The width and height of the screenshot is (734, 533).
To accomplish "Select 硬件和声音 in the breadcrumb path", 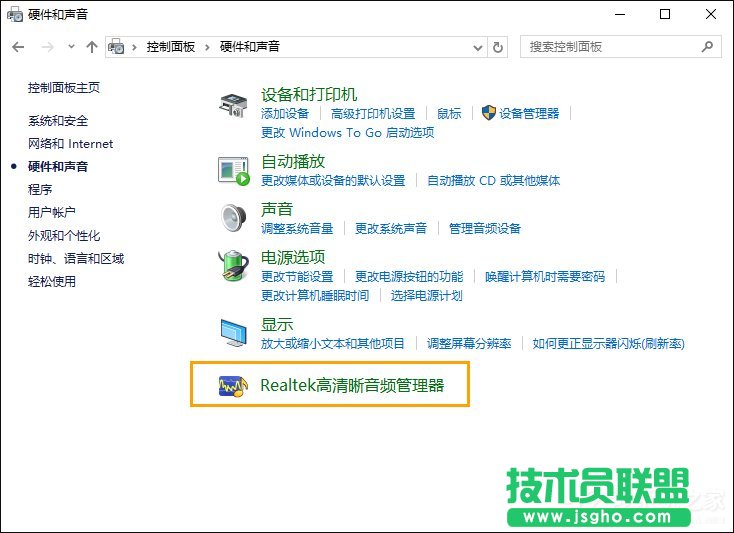I will (250, 46).
